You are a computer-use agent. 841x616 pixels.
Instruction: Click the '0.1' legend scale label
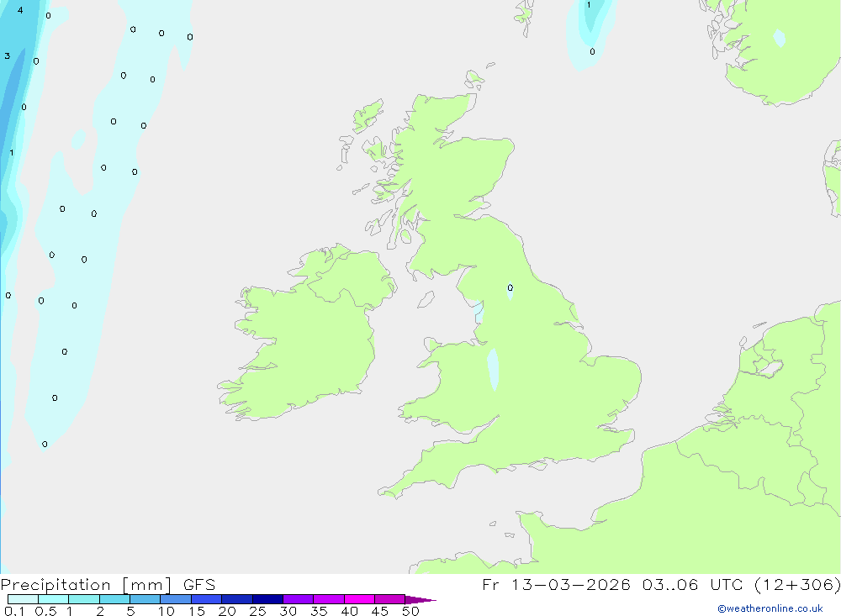14,611
